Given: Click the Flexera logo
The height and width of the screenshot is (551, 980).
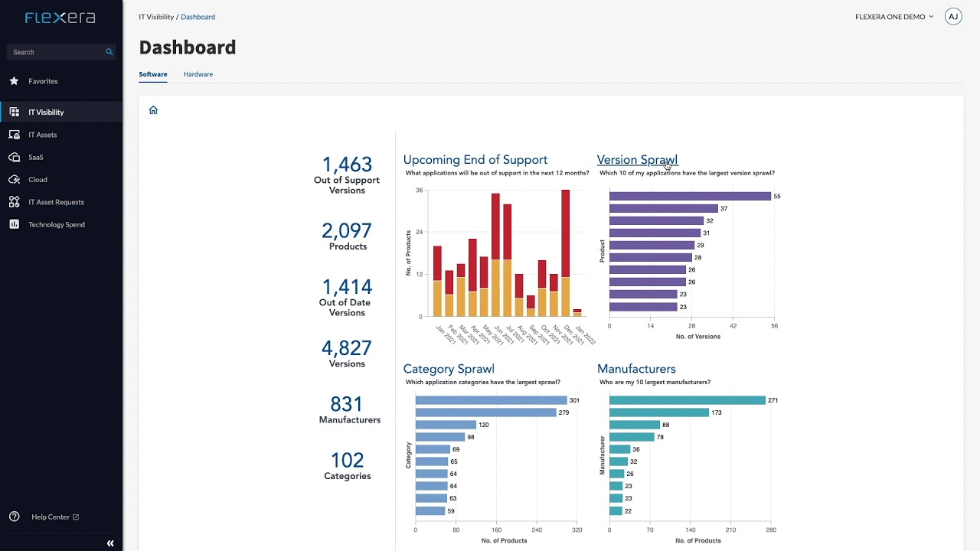Looking at the screenshot, I should [x=60, y=18].
